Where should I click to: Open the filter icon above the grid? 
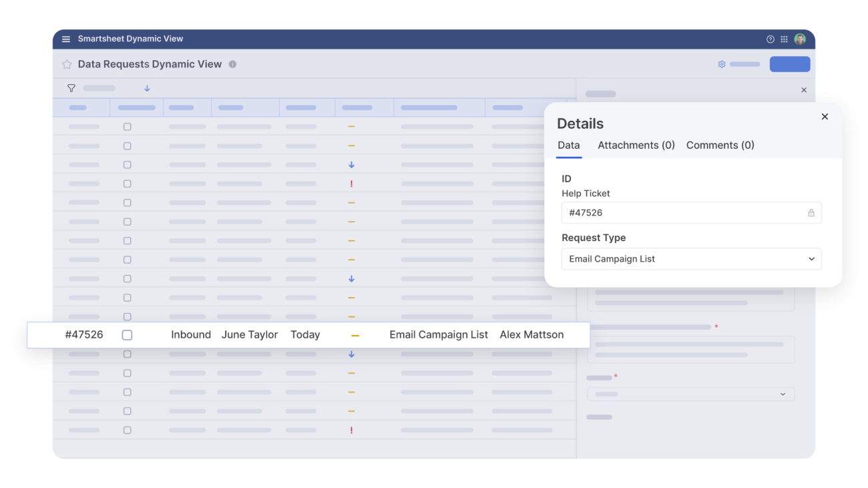point(71,87)
